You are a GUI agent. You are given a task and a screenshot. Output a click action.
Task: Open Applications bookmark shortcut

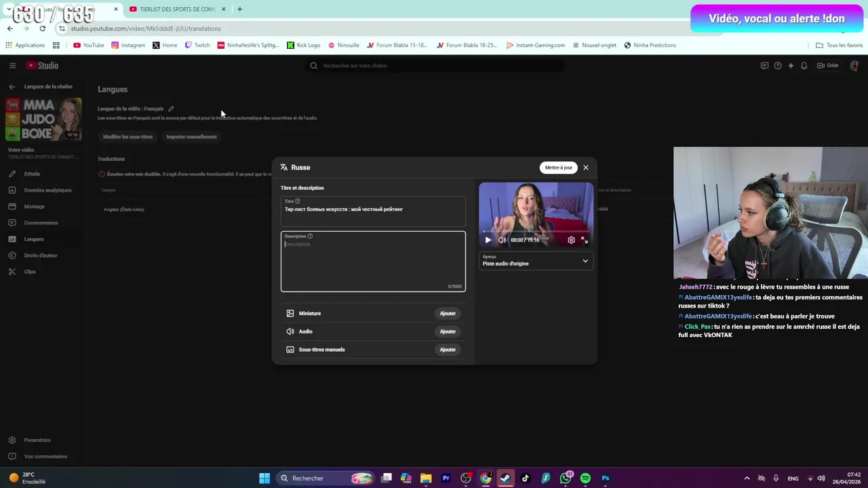click(x=25, y=45)
